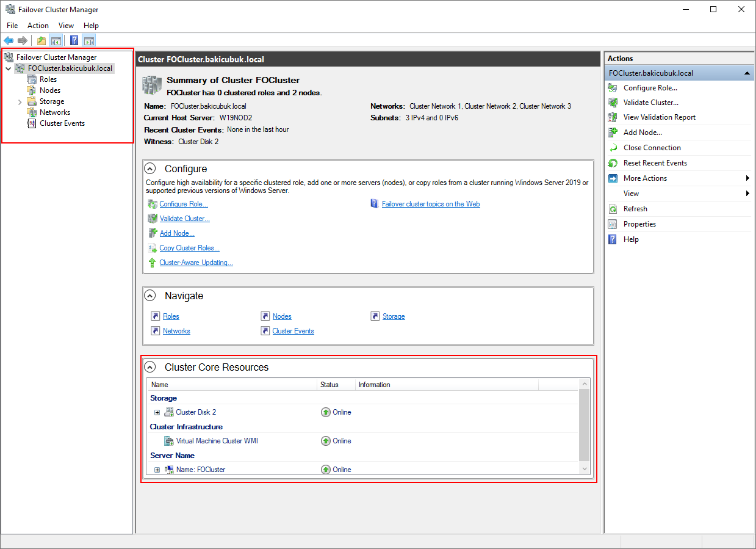Toggle the Show/Hide Console Tree toolbar icon
The width and height of the screenshot is (756, 549).
pyautogui.click(x=56, y=41)
